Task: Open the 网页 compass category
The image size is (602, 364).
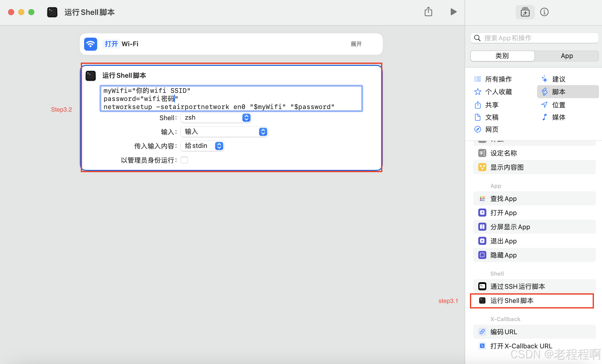Action: [x=478, y=129]
